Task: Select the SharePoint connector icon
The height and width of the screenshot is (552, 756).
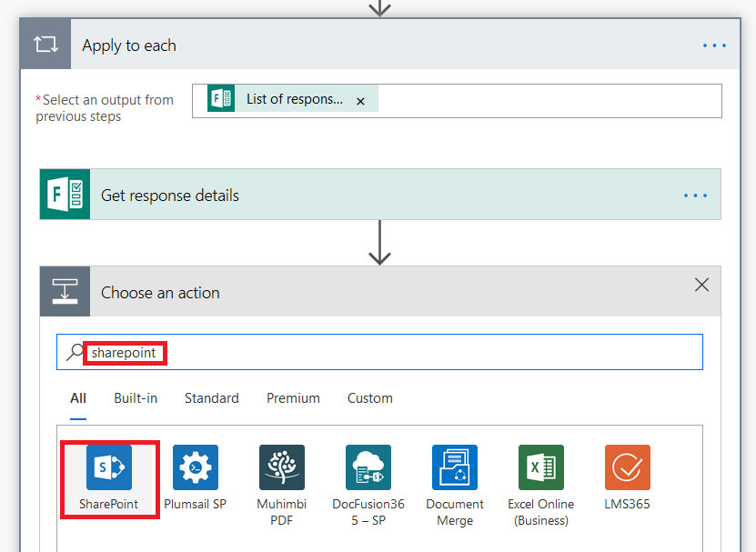Action: (109, 467)
